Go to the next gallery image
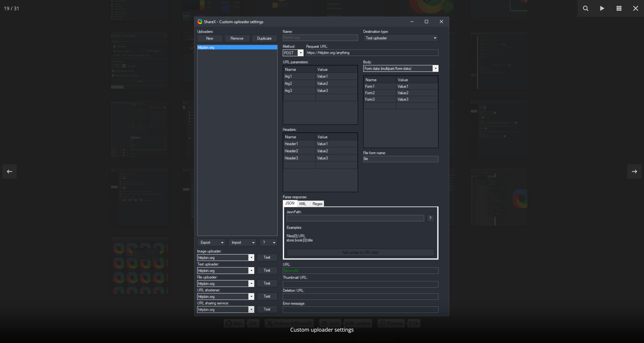Image resolution: width=644 pixels, height=343 pixels. [634, 171]
